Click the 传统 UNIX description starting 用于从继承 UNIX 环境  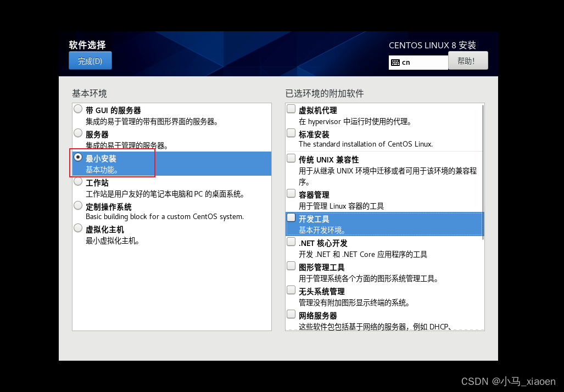[388, 176]
